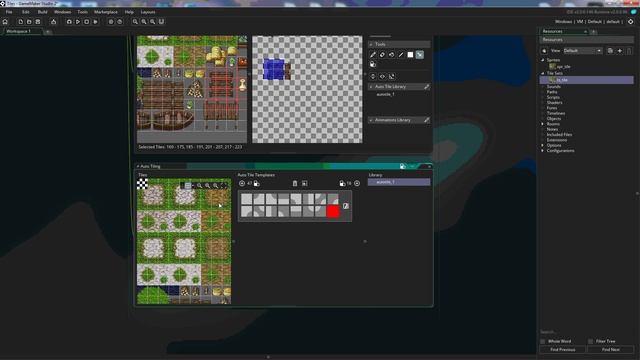Zoom out icon in main toolbar

point(152,22)
